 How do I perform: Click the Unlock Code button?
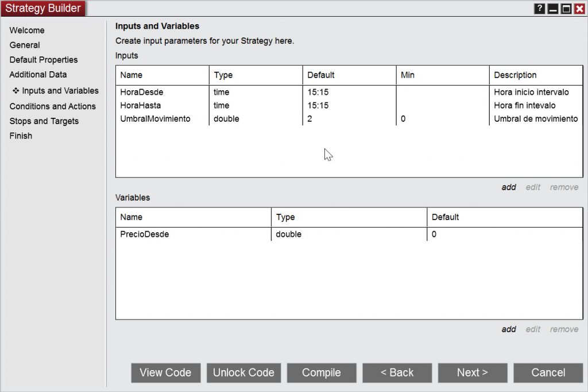click(243, 372)
